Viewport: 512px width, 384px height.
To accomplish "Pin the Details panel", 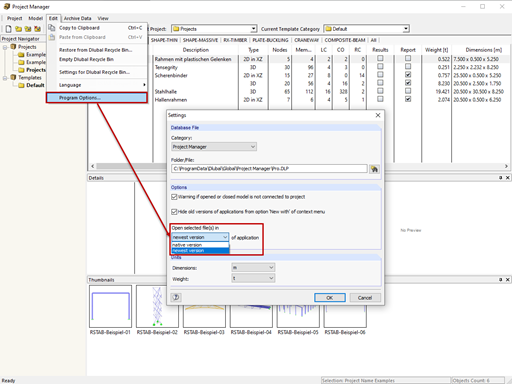I will 500,178.
